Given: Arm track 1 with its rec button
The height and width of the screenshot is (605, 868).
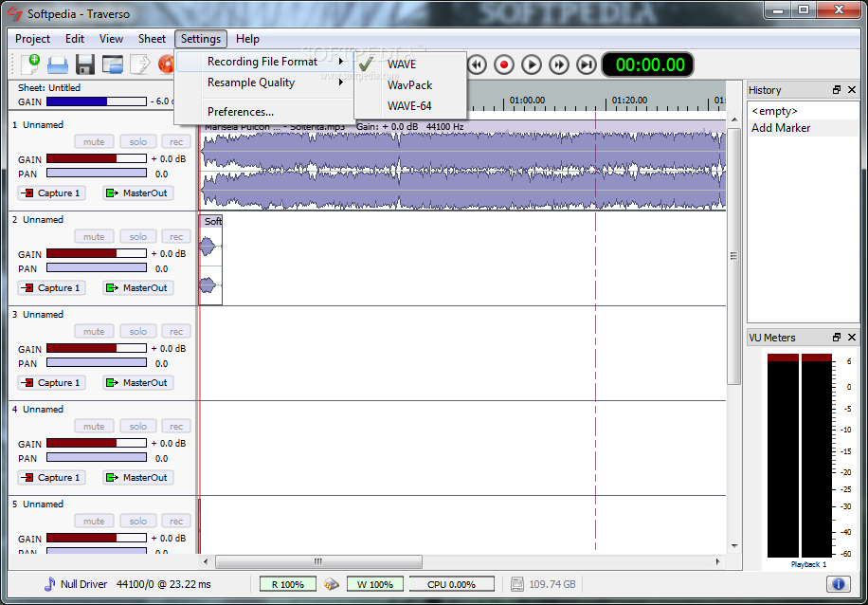Looking at the screenshot, I should [x=176, y=142].
